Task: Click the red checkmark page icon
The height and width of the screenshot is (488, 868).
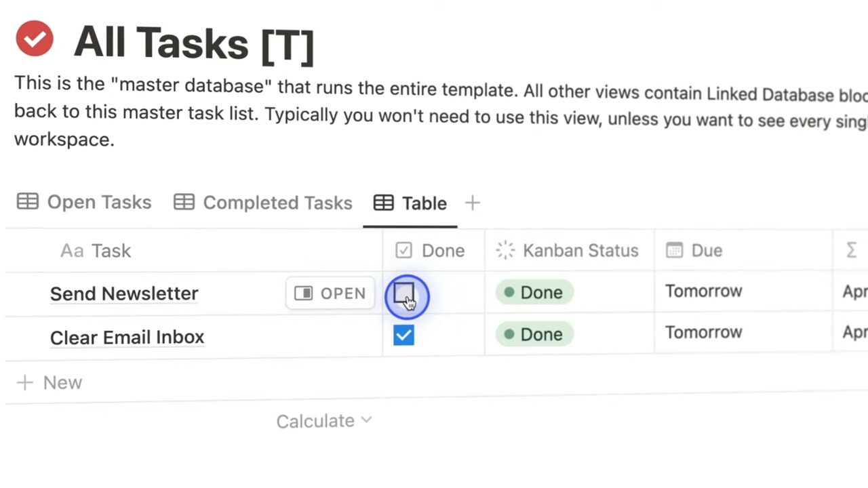Action: coord(35,39)
